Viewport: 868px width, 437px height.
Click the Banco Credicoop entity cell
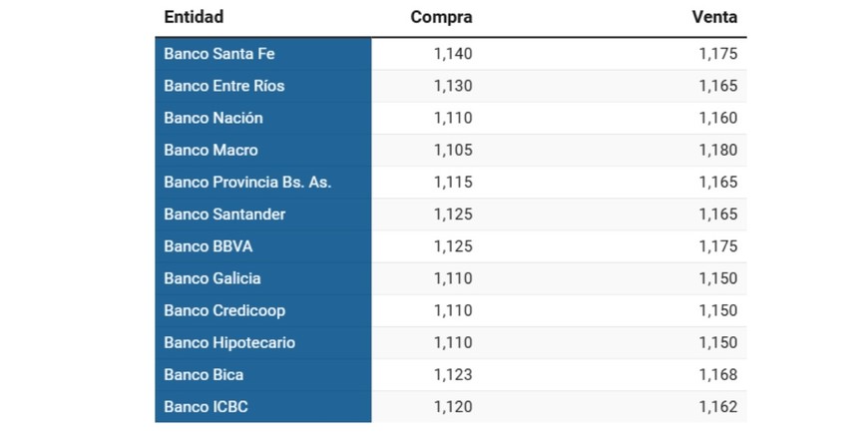tap(225, 310)
